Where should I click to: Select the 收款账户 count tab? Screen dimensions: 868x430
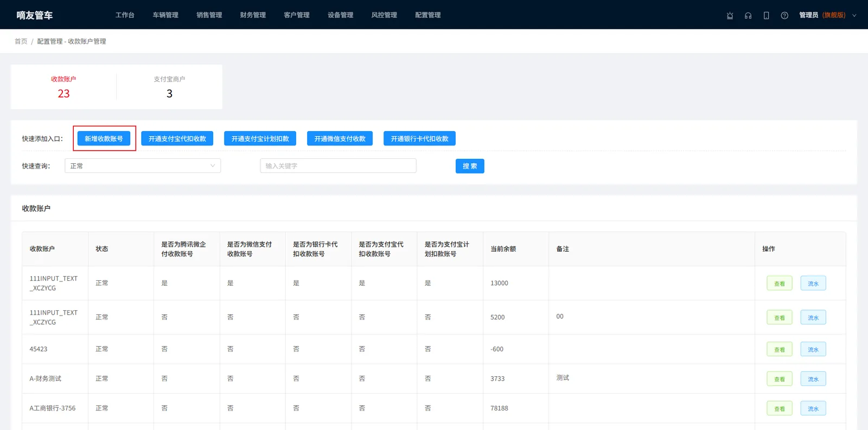63,87
